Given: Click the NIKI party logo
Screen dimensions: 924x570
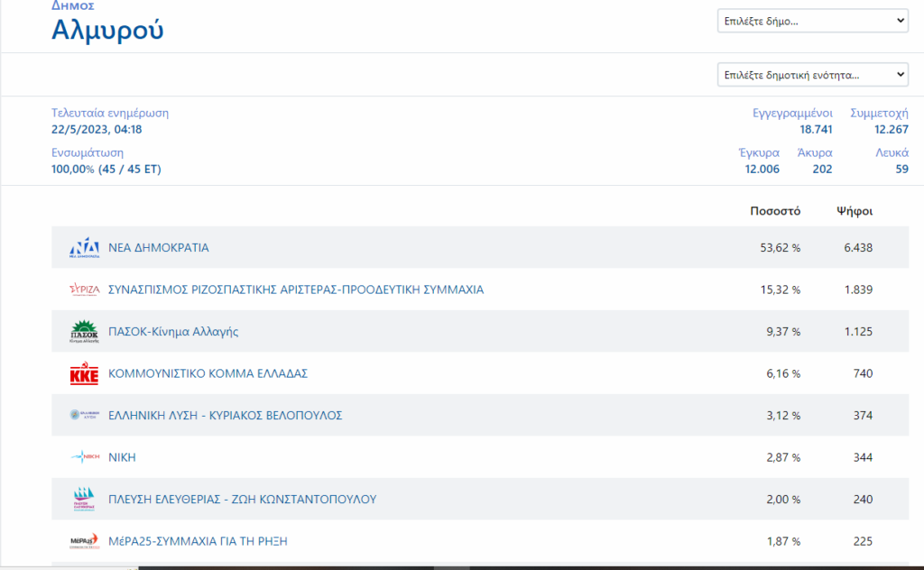Looking at the screenshot, I should click(84, 457).
